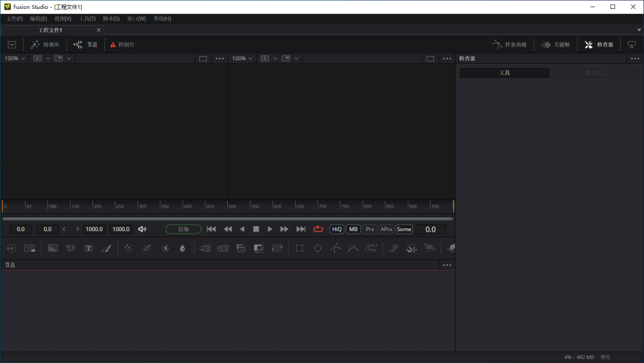Select the 工具 tab in inspector

(504, 73)
